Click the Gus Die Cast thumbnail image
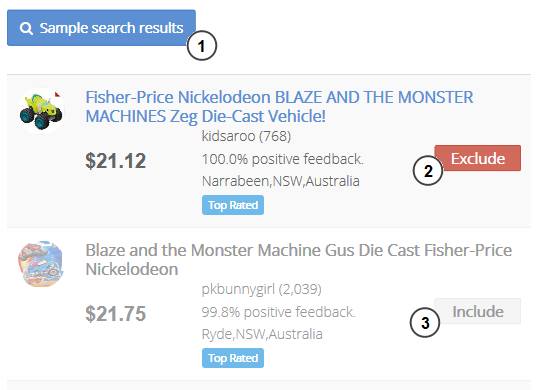 tap(41, 264)
